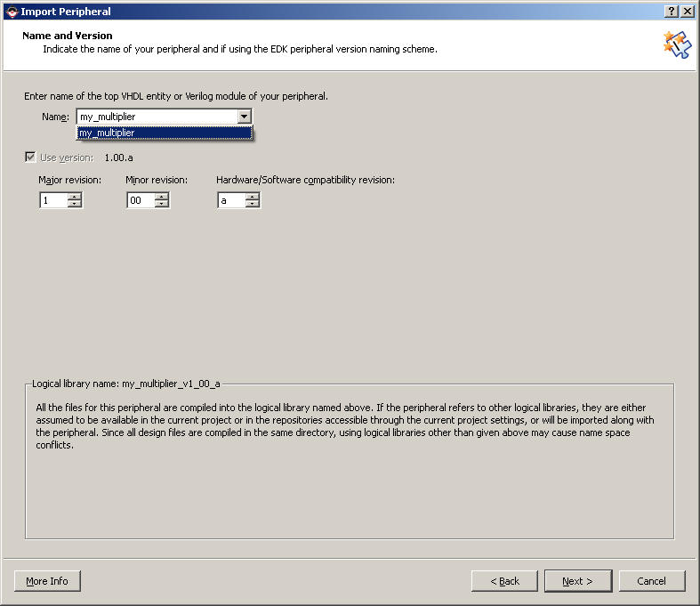Screen dimensions: 700x606
Task: Decrease the Major revision with down arrow
Action: point(75,204)
